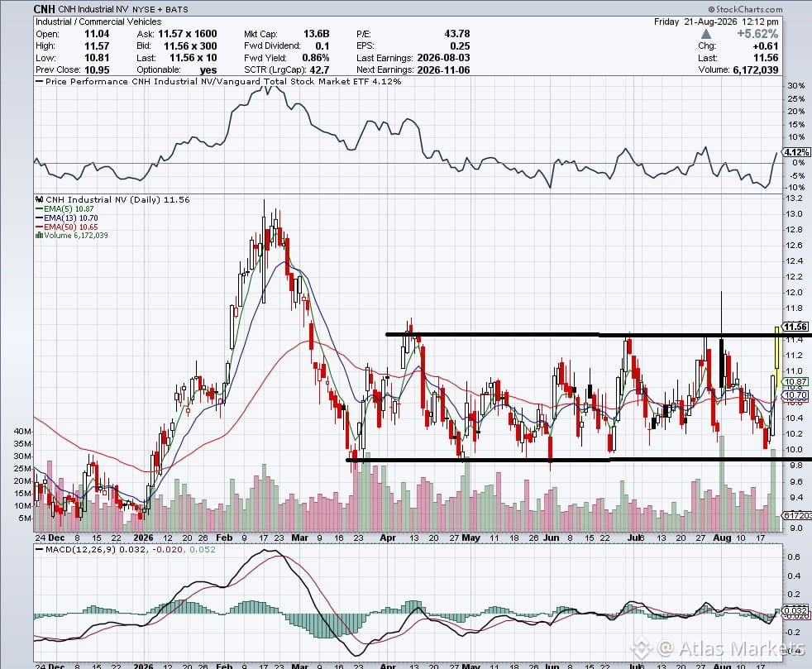Click the Apr label on the price chart's date axis

click(x=388, y=538)
